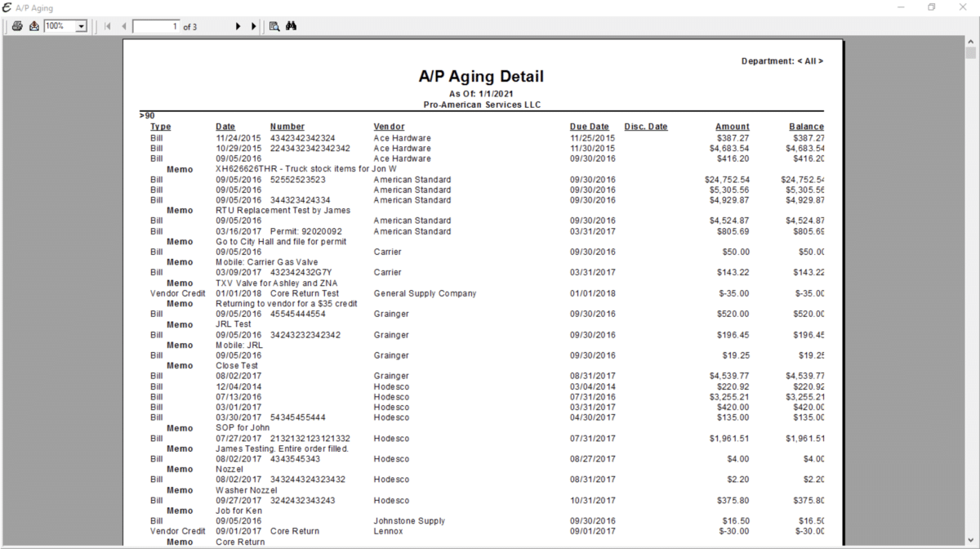This screenshot has width=980, height=549.
Task: Go to the previous report page
Action: [x=124, y=26]
